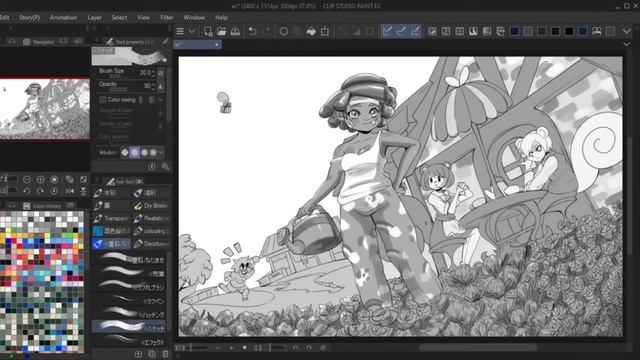This screenshot has width=640, height=360.
Task: Toggle third Snap to grid button
Action: click(x=415, y=31)
